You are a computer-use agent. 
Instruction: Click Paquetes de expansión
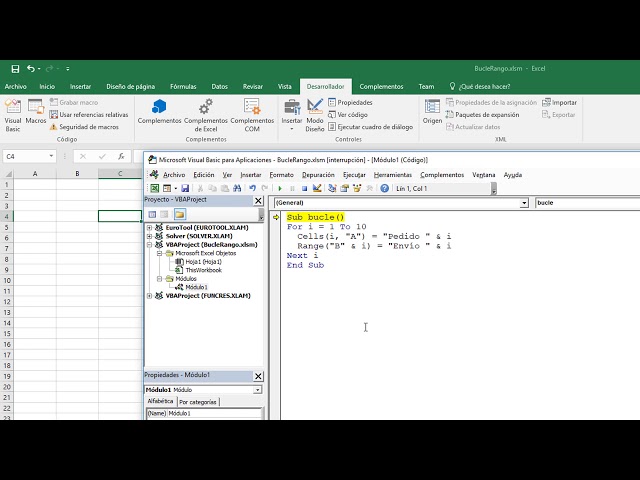482,115
